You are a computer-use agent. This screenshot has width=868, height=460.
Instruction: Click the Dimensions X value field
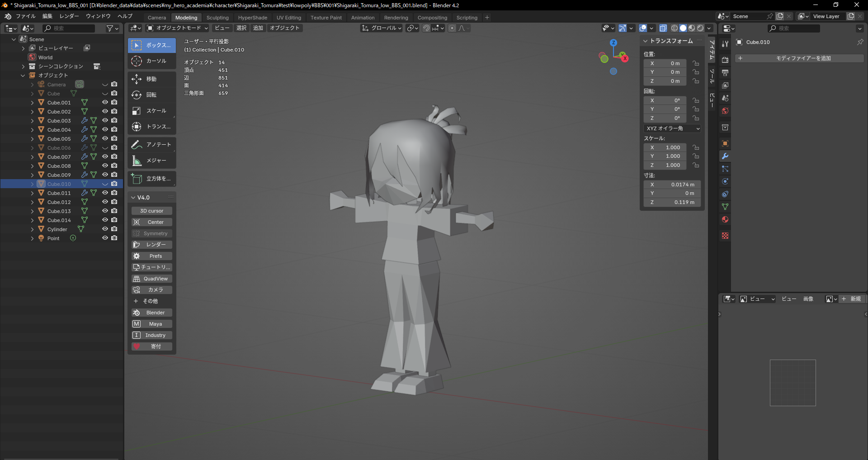coord(672,185)
